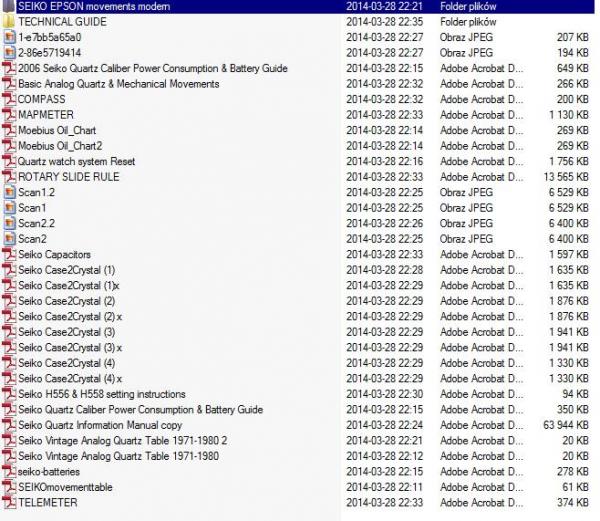Select the SEIKO EPSON movements modern folder
The image size is (600, 521).
tap(94, 7)
